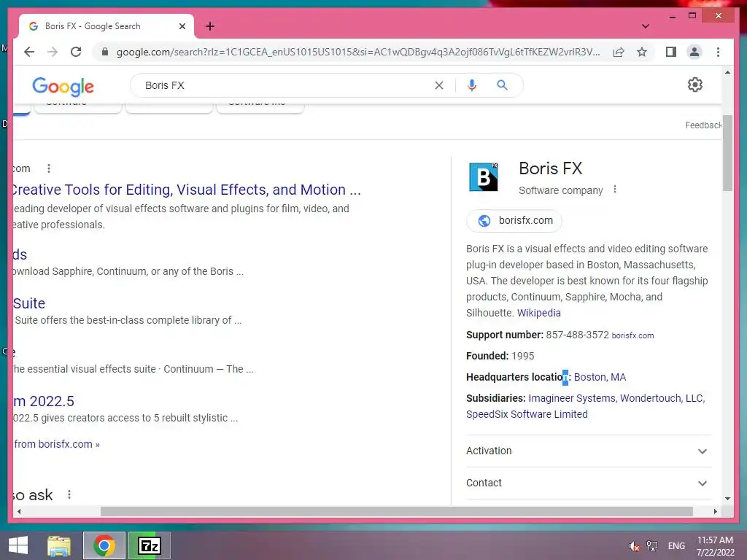Image resolution: width=747 pixels, height=560 pixels.
Task: Click the forward navigation arrow
Action: [x=53, y=52]
